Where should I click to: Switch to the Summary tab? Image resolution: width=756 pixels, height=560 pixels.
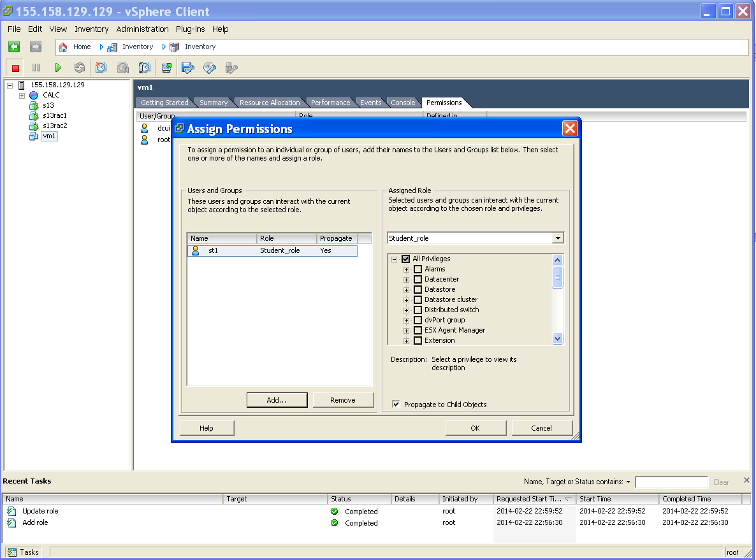pos(213,103)
